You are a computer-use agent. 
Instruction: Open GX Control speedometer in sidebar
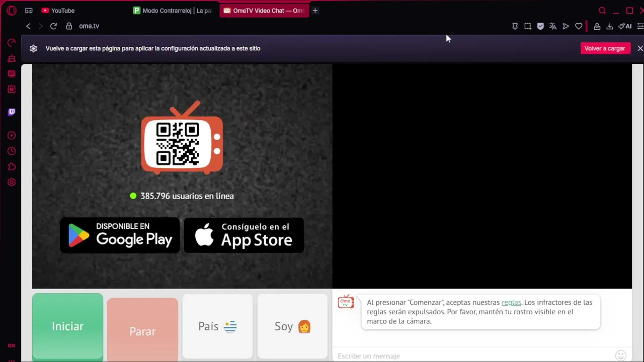12,43
